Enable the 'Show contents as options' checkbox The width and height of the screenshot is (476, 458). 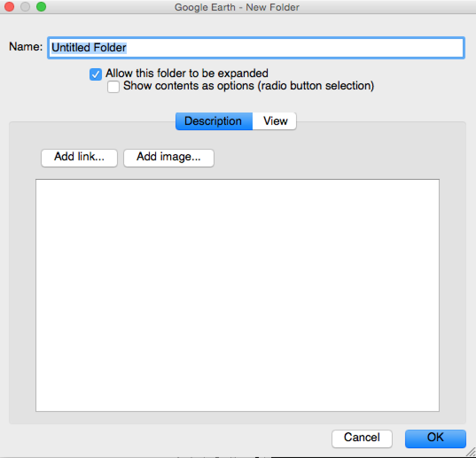[113, 87]
